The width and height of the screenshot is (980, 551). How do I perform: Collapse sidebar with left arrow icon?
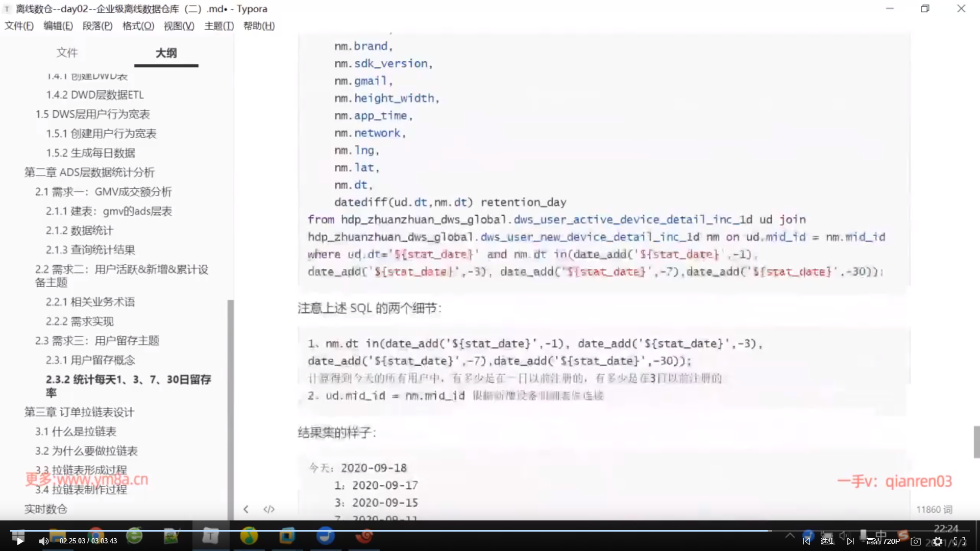click(x=246, y=509)
